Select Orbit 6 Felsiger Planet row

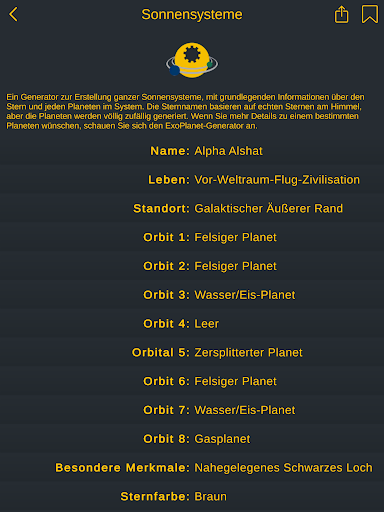pyautogui.click(x=192, y=381)
